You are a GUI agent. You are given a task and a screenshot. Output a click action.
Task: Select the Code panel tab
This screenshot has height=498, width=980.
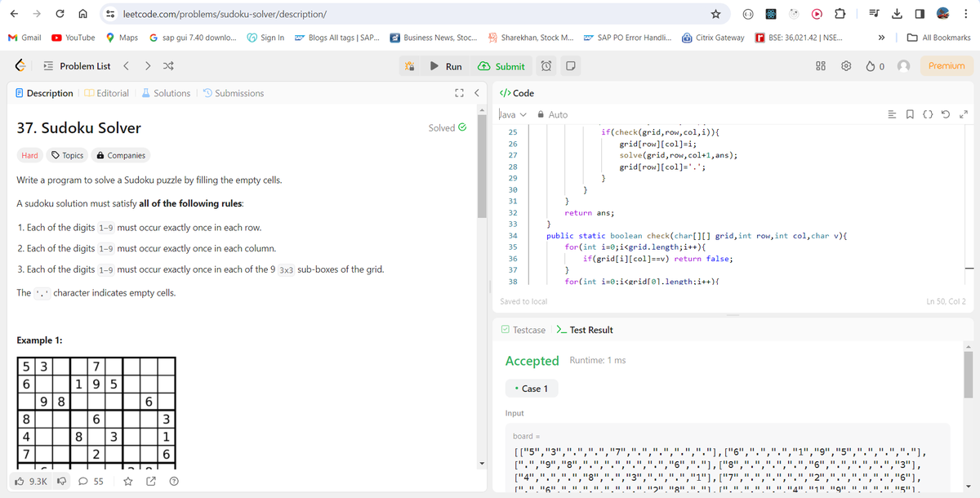[516, 93]
